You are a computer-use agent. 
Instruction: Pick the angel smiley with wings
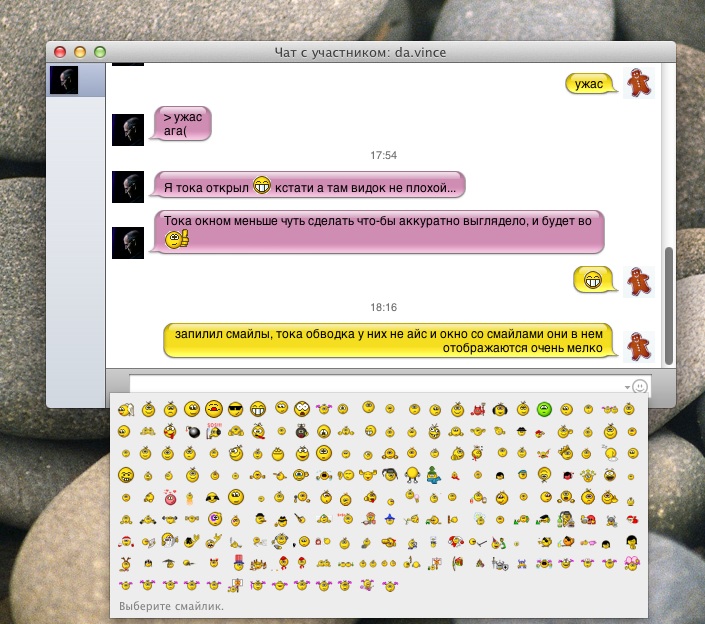point(126,409)
